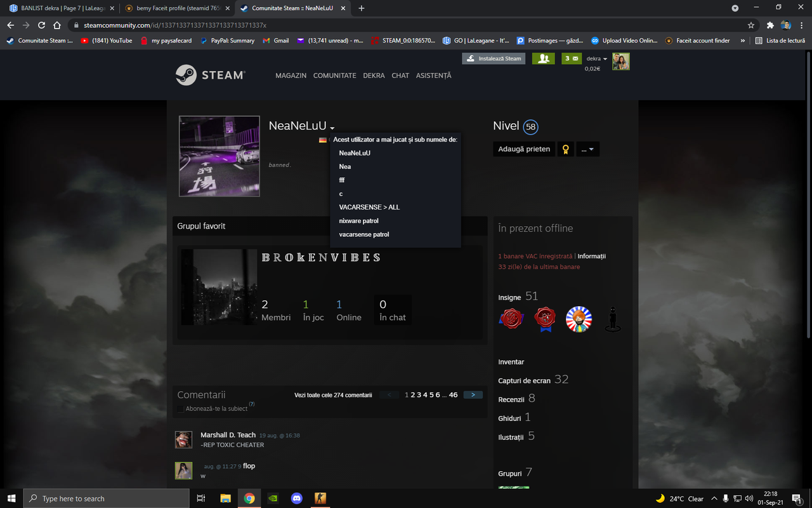Open a new browser tab with plus
The width and height of the screenshot is (812, 508).
(362, 8)
